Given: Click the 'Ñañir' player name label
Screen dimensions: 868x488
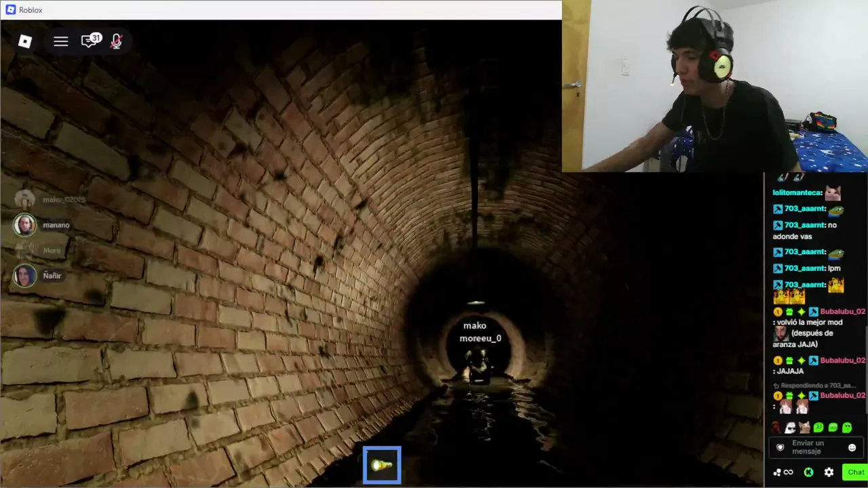Looking at the screenshot, I should (52, 276).
